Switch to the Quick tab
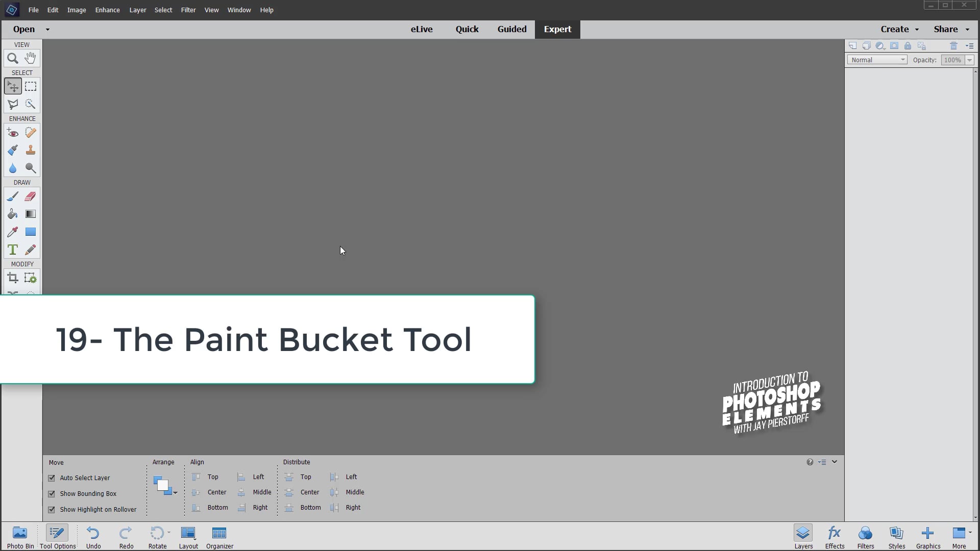 [x=467, y=29]
